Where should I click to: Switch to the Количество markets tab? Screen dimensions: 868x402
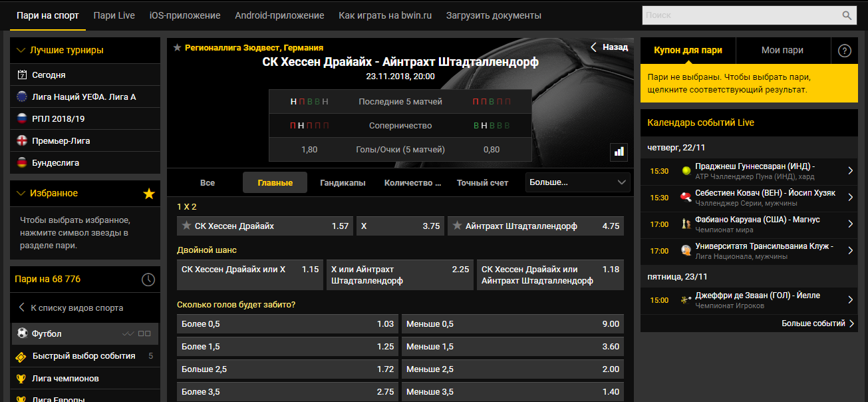[x=413, y=182]
